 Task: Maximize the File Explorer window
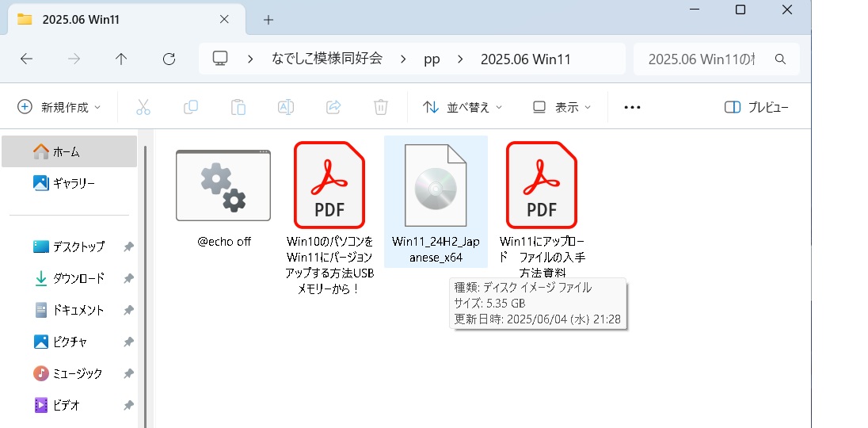[x=740, y=10]
